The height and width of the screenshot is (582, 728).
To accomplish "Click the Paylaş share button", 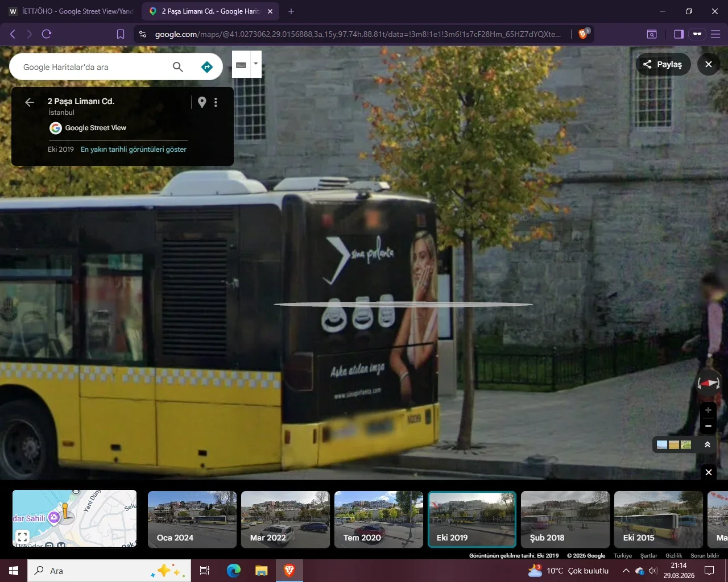I will click(663, 64).
